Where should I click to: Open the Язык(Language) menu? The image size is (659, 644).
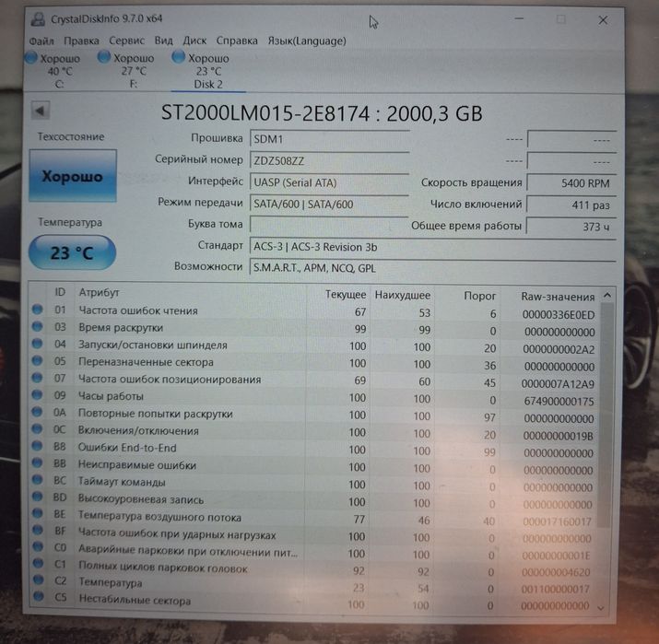tap(307, 41)
